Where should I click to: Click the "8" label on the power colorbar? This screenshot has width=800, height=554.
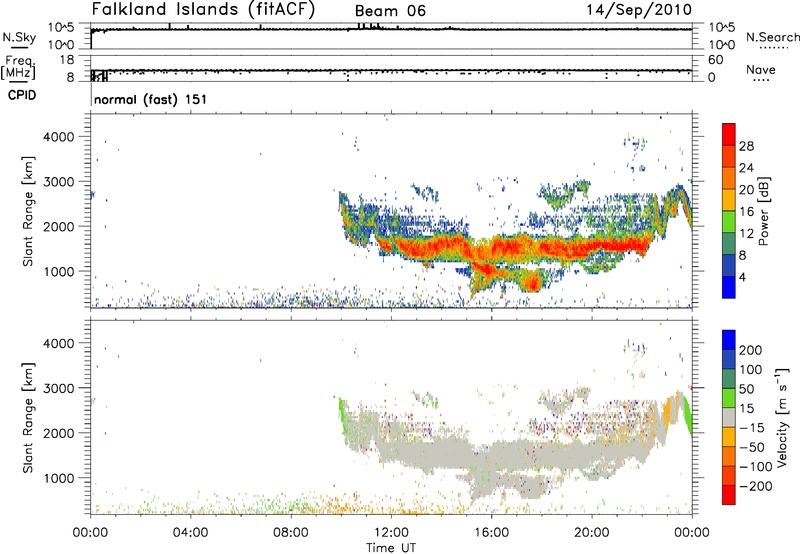742,255
